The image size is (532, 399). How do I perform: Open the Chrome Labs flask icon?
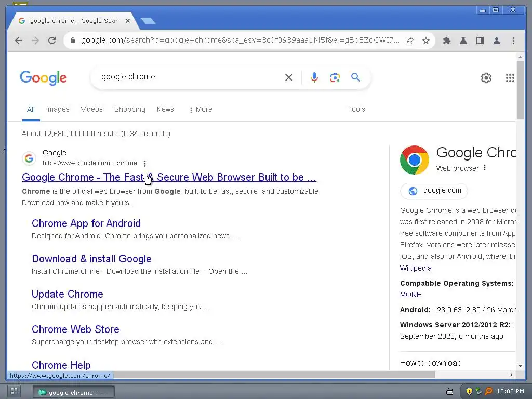463,41
